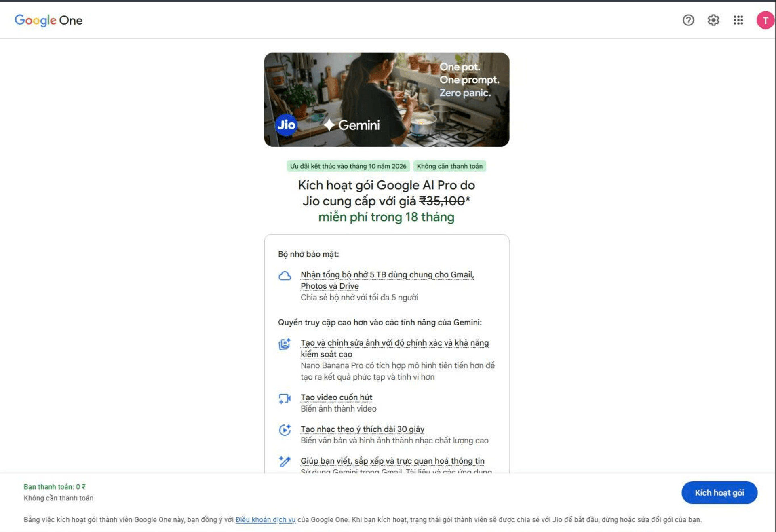Click the cloud storage icon
The image size is (776, 532).
tap(285, 276)
